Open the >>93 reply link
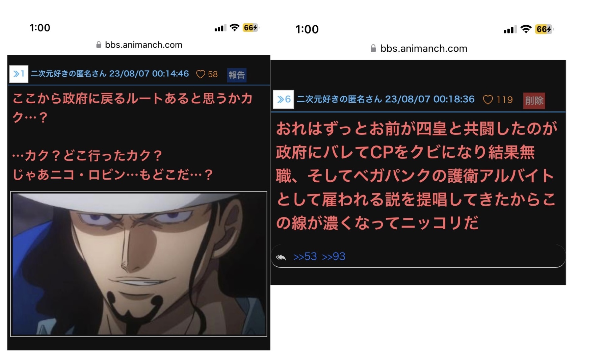Screen dimensions: 606x364 pyautogui.click(x=334, y=257)
